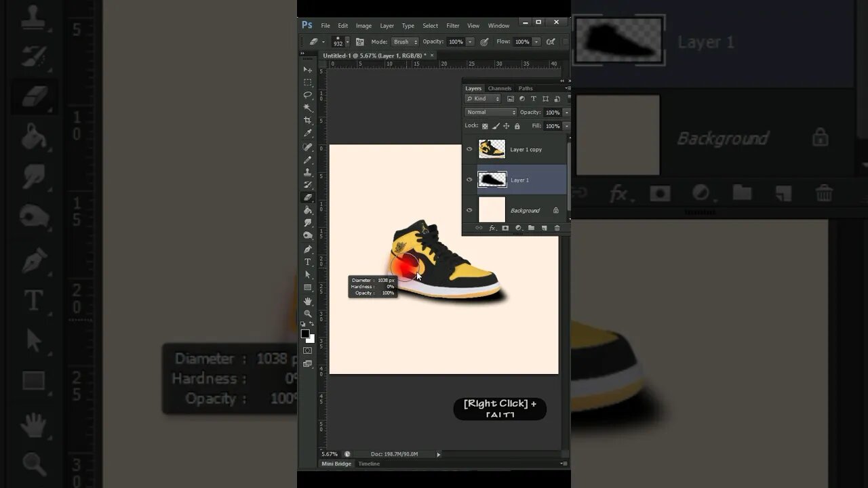This screenshot has width=868, height=488.
Task: Select the Pen tool
Action: point(307,249)
